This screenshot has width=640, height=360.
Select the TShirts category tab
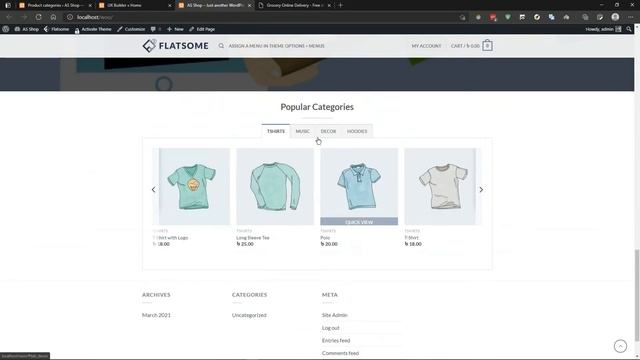coord(276,131)
